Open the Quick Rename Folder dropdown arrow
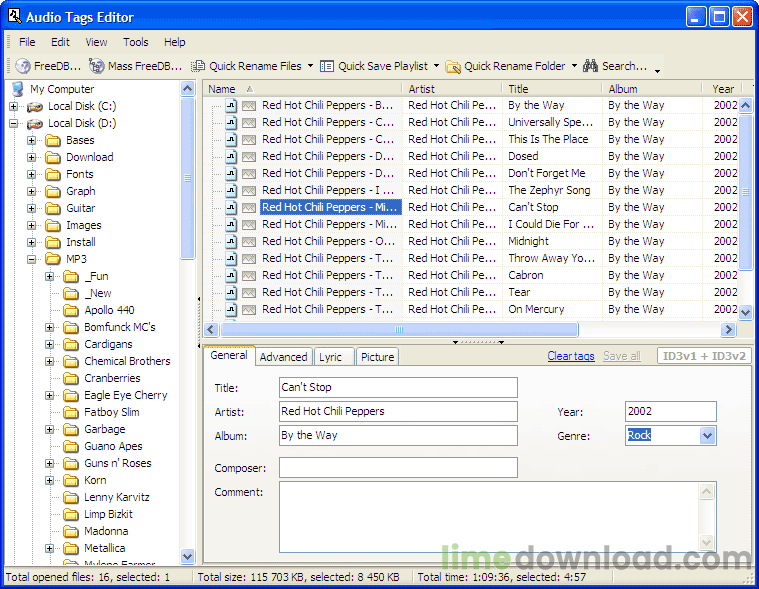Viewport: 759px width, 589px height. (574, 66)
